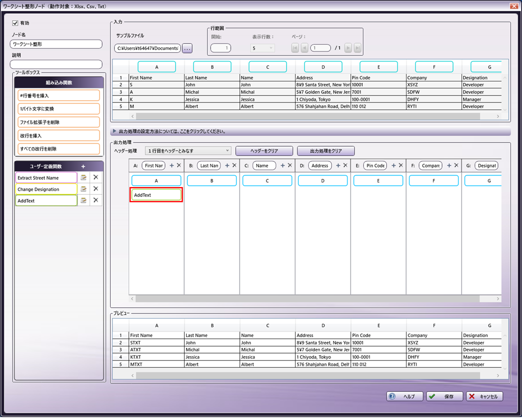This screenshot has height=420, width=522.
Task: Click input cell 1 Chiyoda, Tokyo
Action: click(x=323, y=99)
